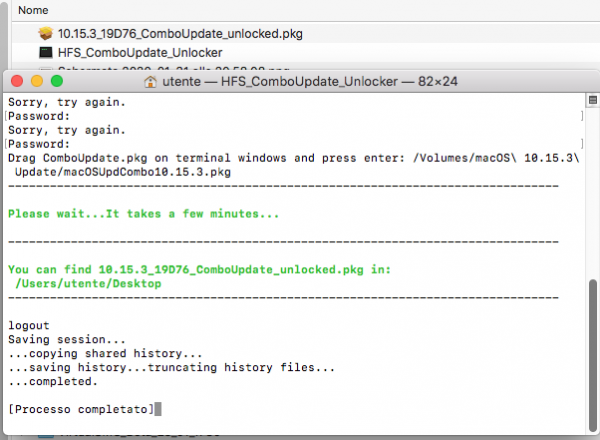
Task: Click the '...copying shared history...' line
Action: coord(105,353)
